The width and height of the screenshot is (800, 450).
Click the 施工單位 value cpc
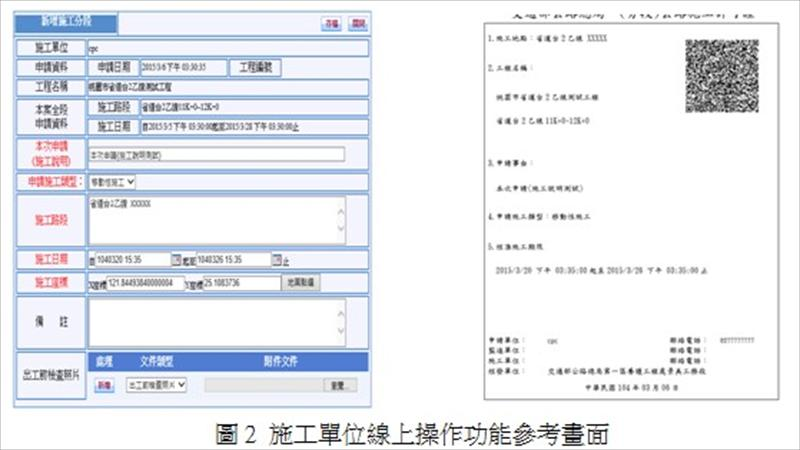93,49
